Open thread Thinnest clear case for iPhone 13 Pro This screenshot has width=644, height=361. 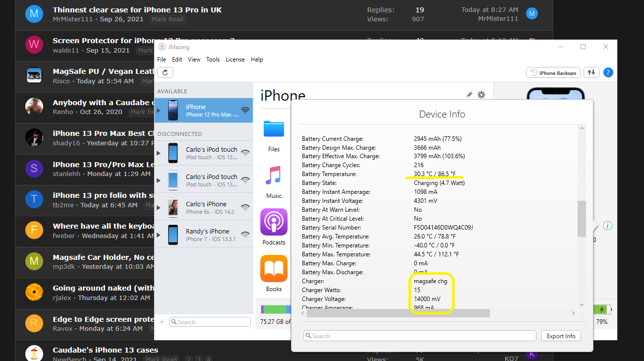(x=137, y=10)
